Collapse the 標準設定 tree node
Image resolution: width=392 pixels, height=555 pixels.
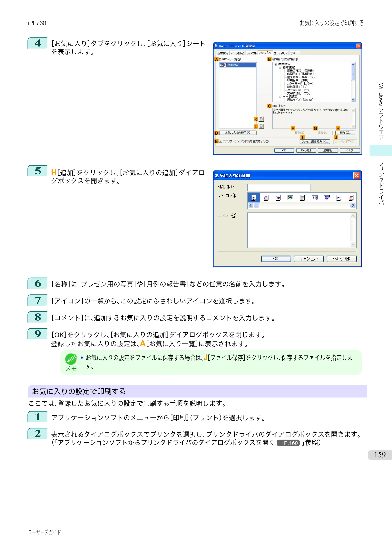(x=276, y=64)
